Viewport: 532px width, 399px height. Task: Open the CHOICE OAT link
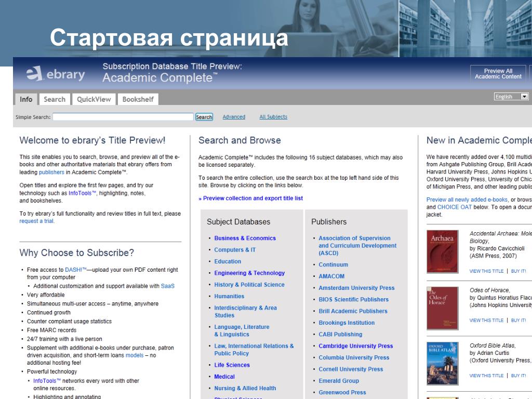pyautogui.click(x=454, y=207)
